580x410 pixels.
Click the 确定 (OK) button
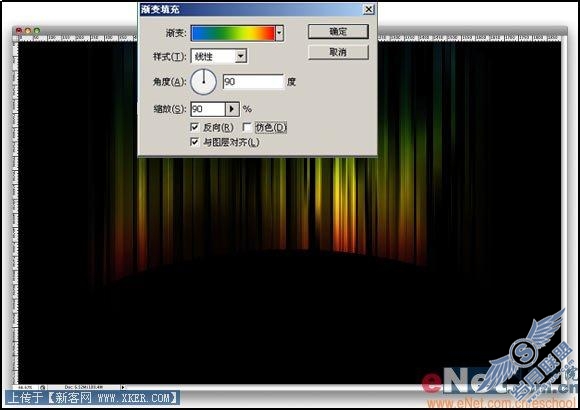338,31
